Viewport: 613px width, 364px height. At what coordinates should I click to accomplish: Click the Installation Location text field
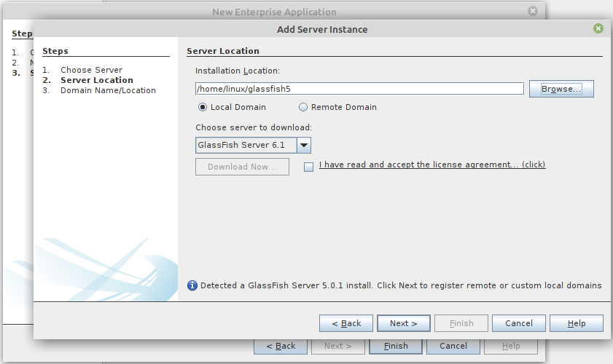359,89
